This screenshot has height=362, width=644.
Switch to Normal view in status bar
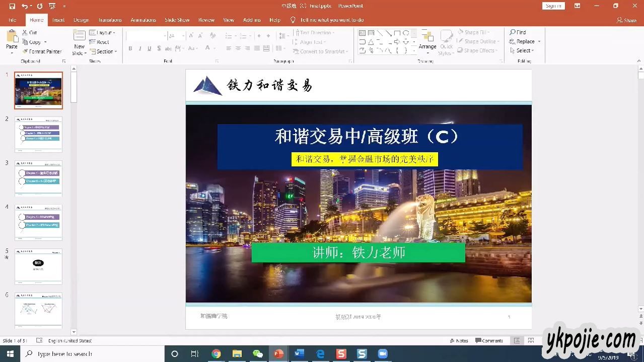(x=517, y=341)
